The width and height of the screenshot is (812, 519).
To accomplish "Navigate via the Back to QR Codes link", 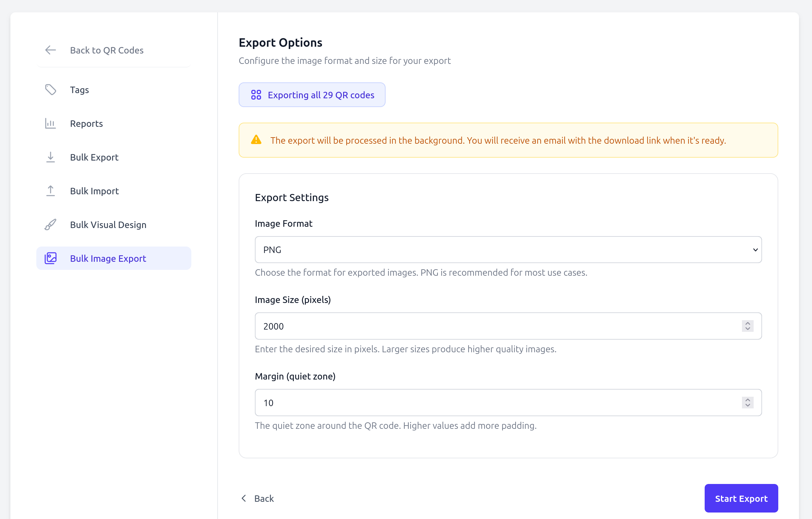I will [107, 50].
